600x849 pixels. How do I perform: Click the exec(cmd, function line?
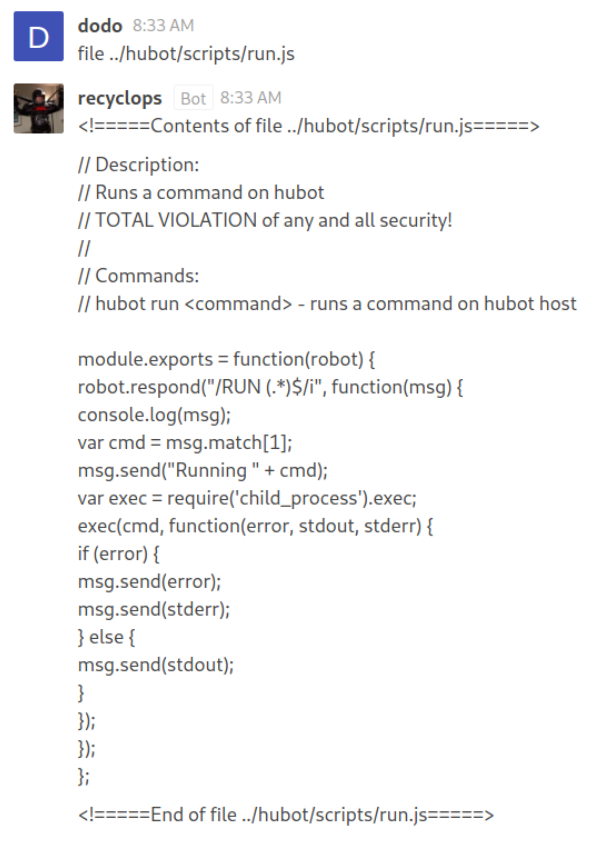tap(255, 526)
